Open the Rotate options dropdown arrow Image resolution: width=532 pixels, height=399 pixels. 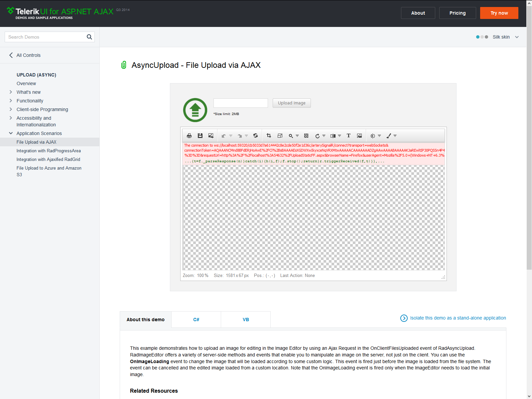coord(324,136)
